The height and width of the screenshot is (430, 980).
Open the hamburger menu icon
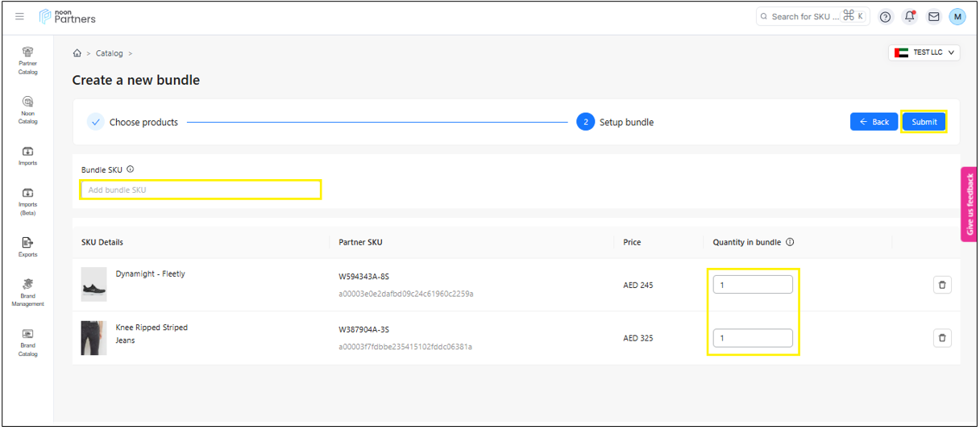coord(19,17)
